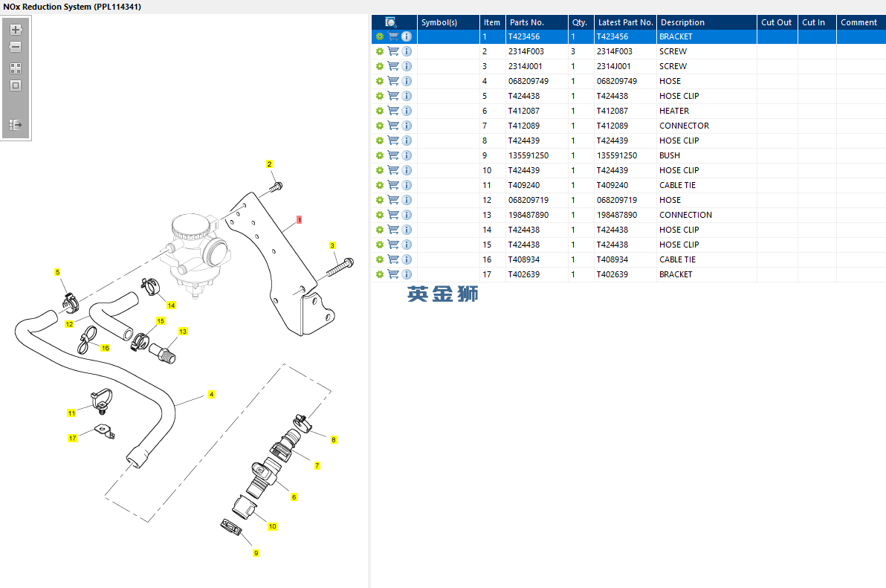Show info for item 14 HOSE CLIP
The width and height of the screenshot is (886, 588).
[x=407, y=230]
